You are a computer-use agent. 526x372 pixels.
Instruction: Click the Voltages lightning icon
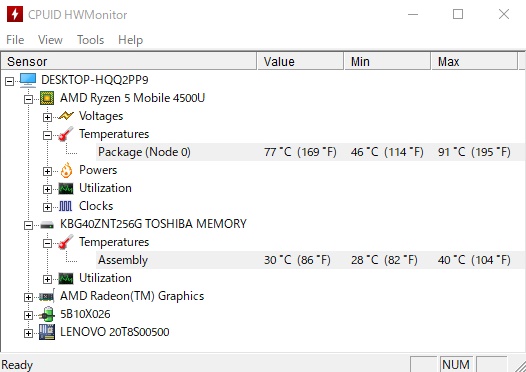[66, 116]
